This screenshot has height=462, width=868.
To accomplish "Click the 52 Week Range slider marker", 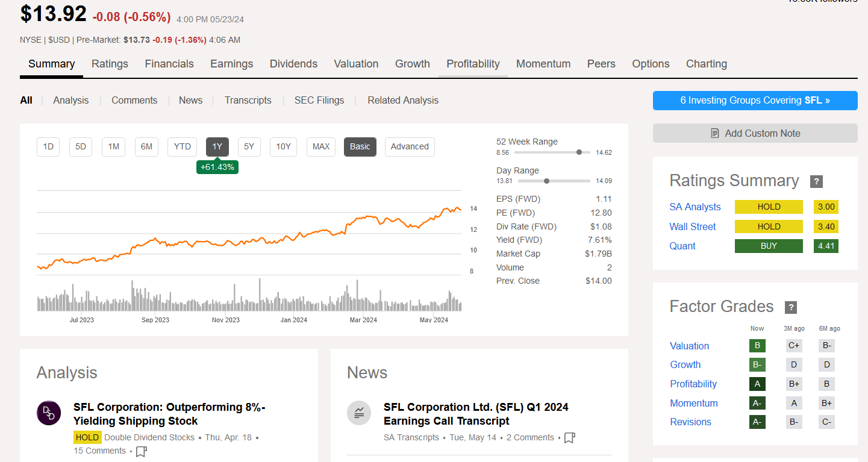I will coord(579,152).
